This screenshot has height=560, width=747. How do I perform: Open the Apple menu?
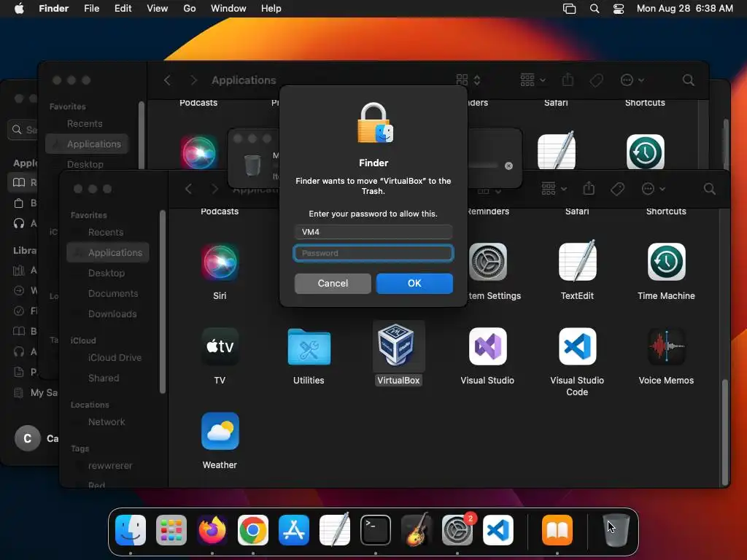pos(19,9)
